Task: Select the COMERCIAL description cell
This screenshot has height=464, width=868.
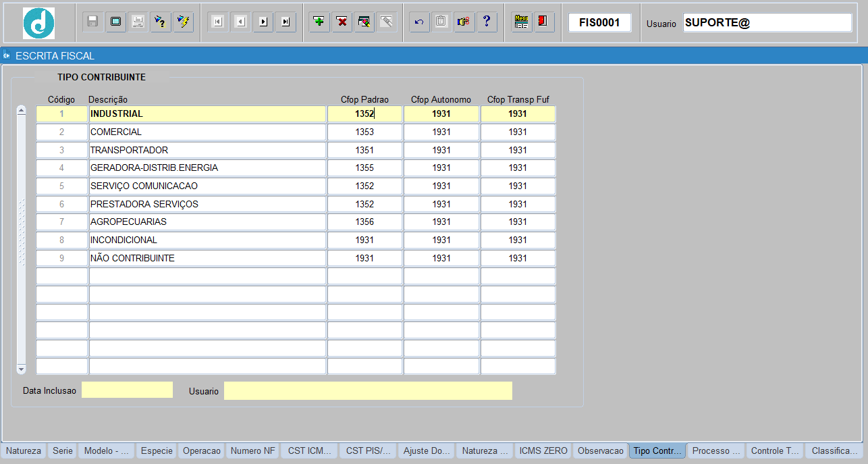Action: point(207,132)
